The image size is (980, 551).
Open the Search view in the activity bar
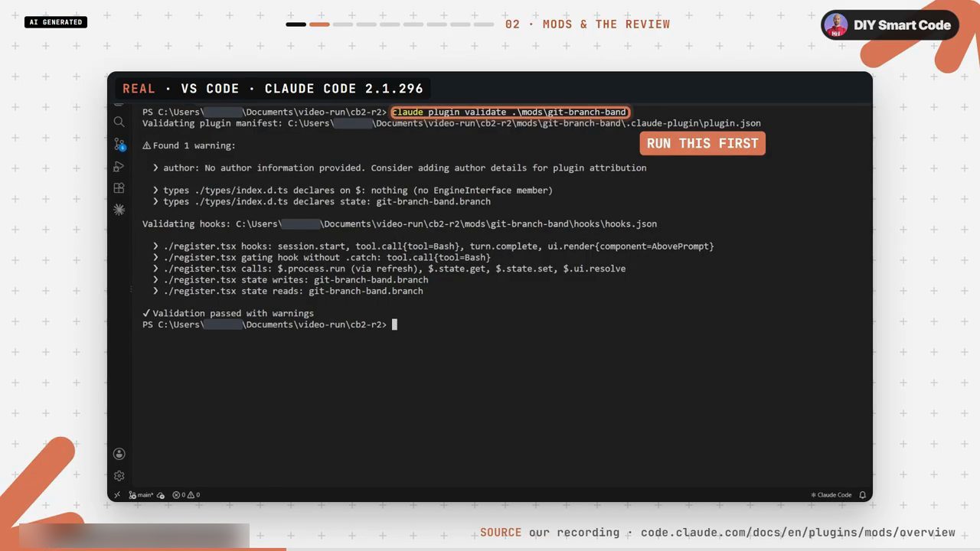click(x=119, y=122)
